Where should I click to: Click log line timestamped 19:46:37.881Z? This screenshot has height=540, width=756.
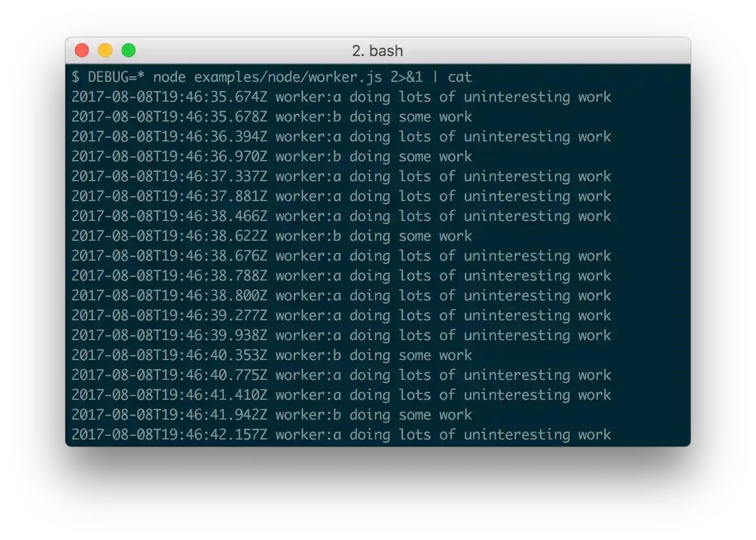coord(341,196)
